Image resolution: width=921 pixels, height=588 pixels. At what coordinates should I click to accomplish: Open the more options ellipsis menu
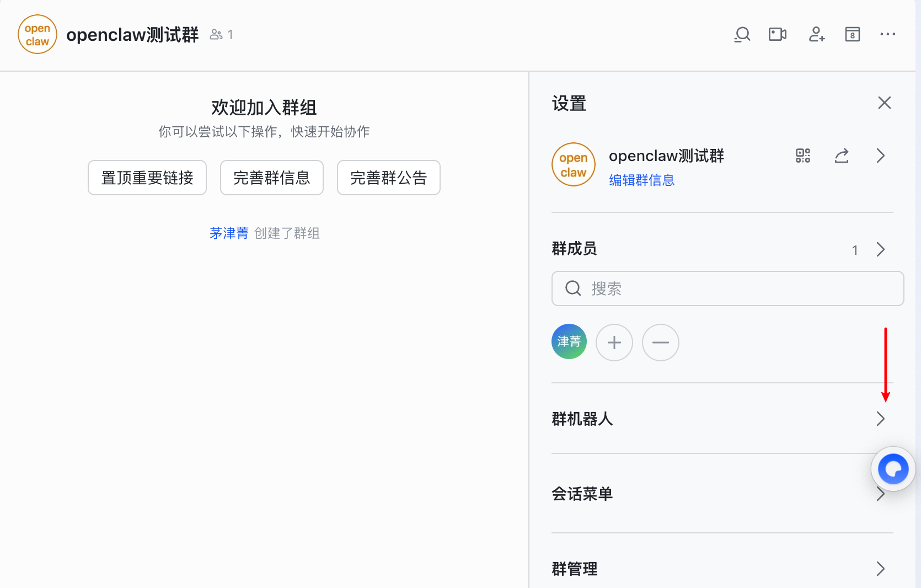click(x=888, y=34)
